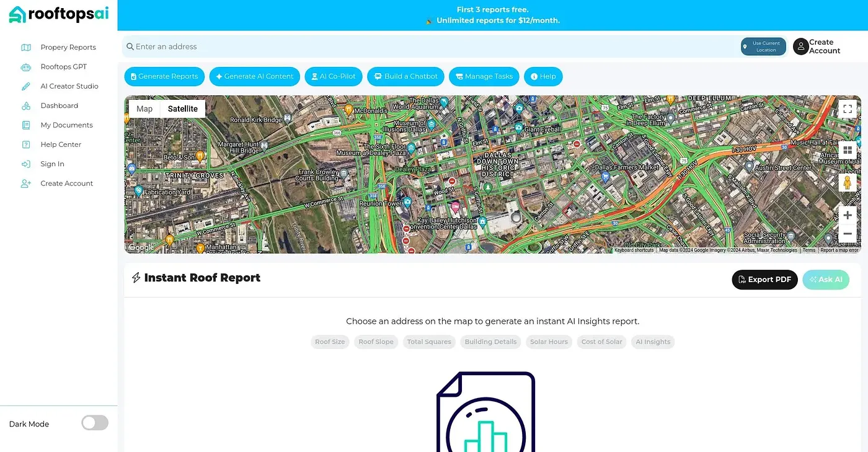Switch map to Satellite view

pyautogui.click(x=183, y=109)
